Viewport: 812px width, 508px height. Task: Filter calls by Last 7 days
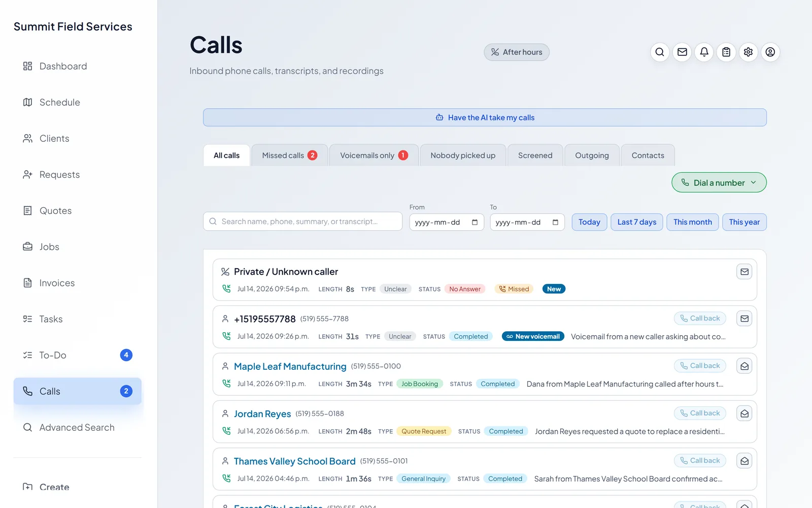(x=637, y=222)
